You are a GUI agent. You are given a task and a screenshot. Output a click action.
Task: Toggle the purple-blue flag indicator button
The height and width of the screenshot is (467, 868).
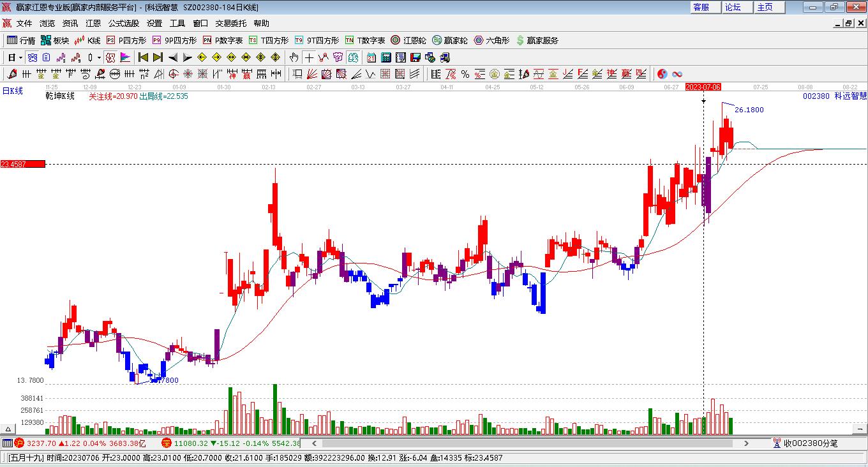click(x=125, y=57)
